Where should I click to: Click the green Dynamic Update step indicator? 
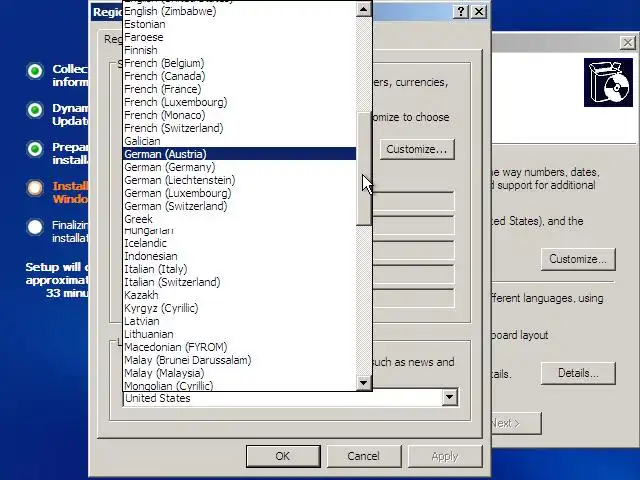[x=35, y=110]
